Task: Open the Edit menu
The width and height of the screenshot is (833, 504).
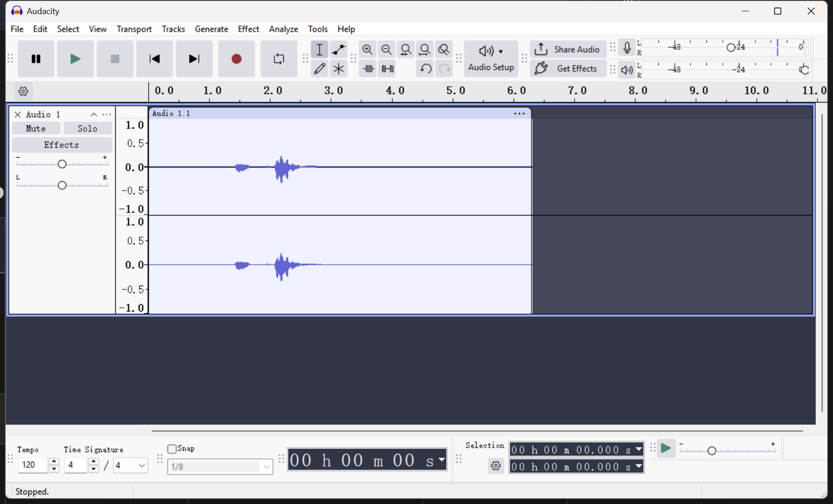Action: point(40,29)
